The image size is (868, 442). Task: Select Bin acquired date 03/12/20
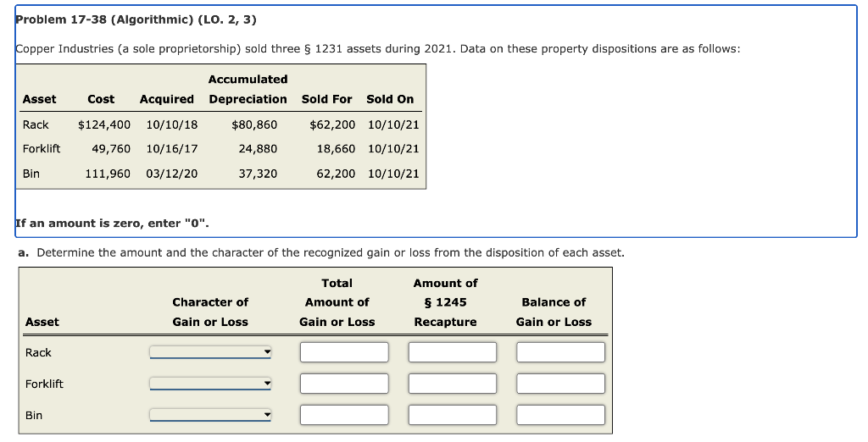click(172, 174)
